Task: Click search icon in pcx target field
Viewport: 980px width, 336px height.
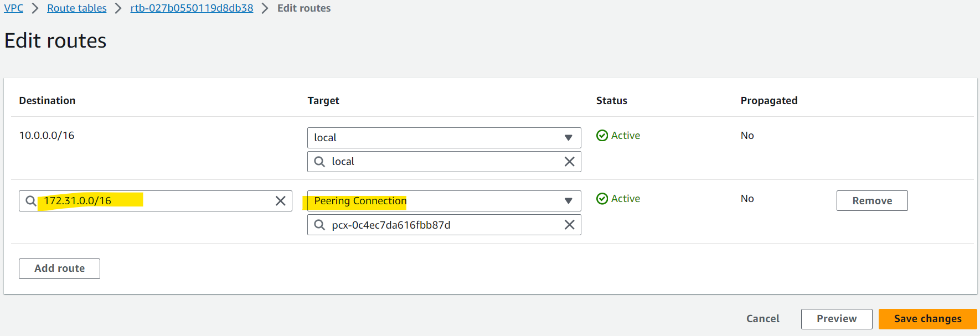Action: [x=319, y=225]
